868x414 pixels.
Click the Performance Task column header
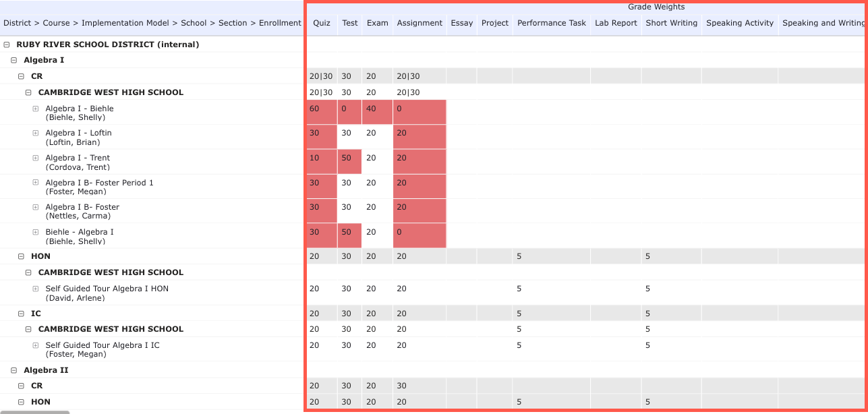point(551,22)
